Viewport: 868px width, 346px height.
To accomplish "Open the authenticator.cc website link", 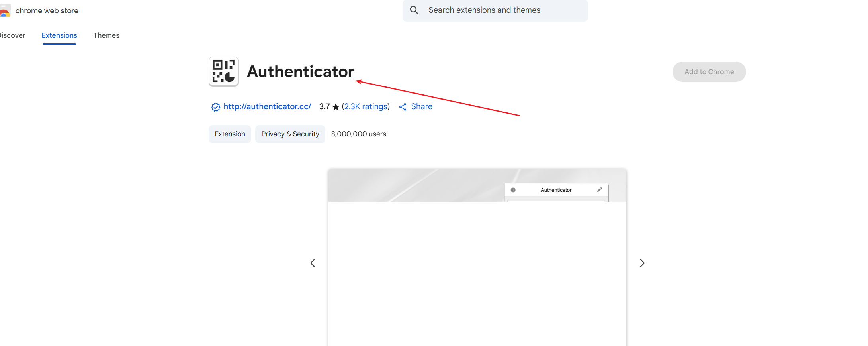I will 267,106.
